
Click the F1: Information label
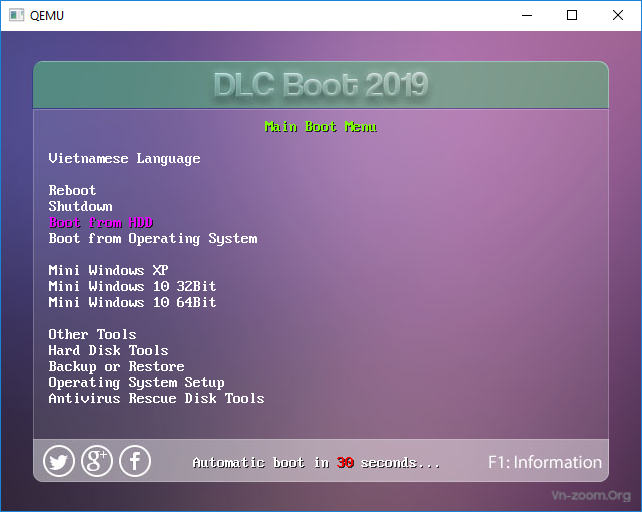[x=544, y=462]
